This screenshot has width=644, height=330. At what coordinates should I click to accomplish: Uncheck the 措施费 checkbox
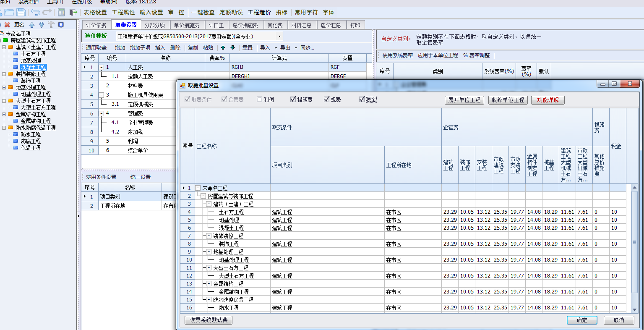[293, 100]
